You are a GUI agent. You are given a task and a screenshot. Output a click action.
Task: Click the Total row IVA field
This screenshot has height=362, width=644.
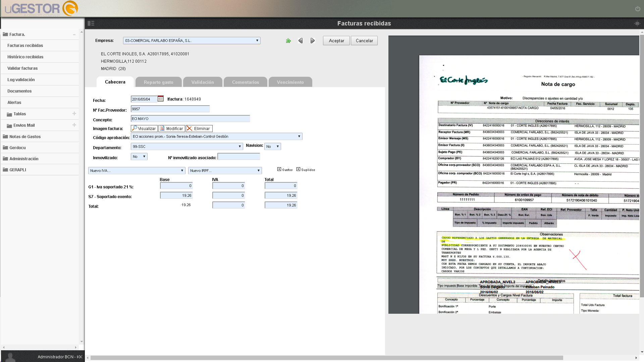pos(229,205)
